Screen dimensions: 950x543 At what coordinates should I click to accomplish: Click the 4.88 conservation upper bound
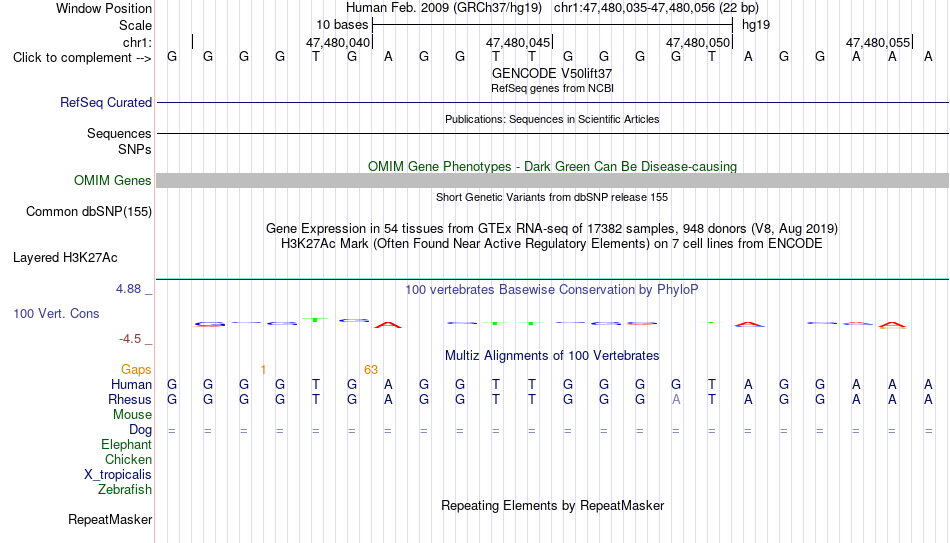click(x=129, y=289)
